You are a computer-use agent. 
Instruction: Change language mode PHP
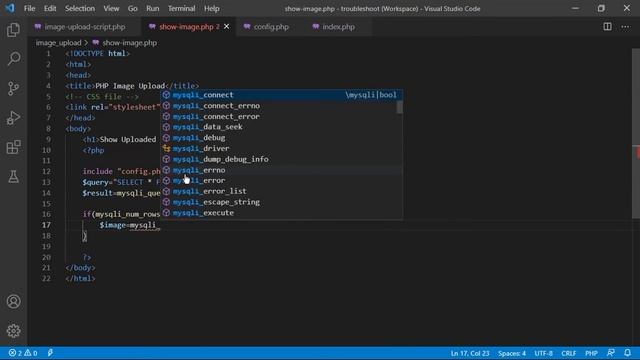tap(591, 353)
